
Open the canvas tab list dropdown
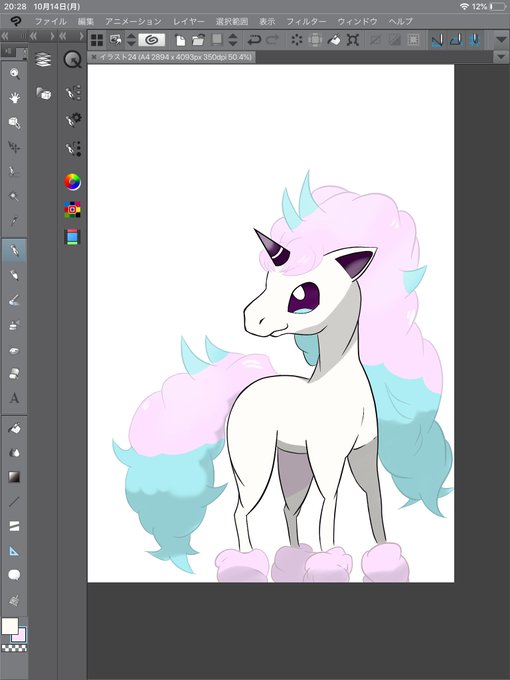pos(501,57)
